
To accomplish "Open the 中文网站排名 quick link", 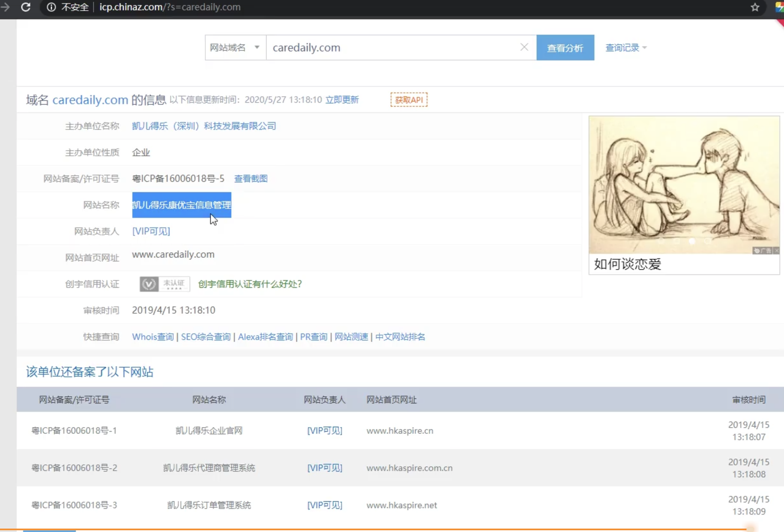I will coord(400,337).
